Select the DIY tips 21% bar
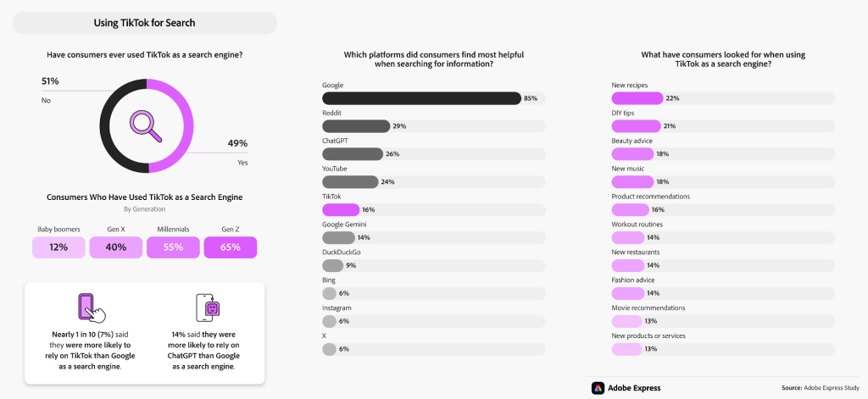Image resolution: width=868 pixels, height=399 pixels. pyautogui.click(x=636, y=126)
